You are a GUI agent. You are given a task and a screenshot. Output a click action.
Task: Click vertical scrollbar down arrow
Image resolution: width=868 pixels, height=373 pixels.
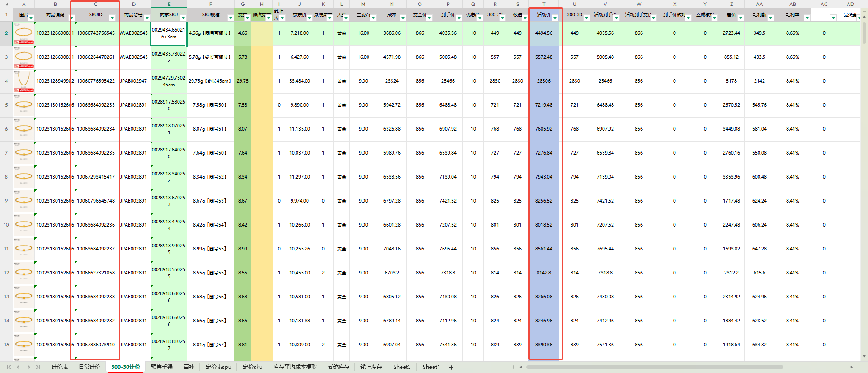864,356
